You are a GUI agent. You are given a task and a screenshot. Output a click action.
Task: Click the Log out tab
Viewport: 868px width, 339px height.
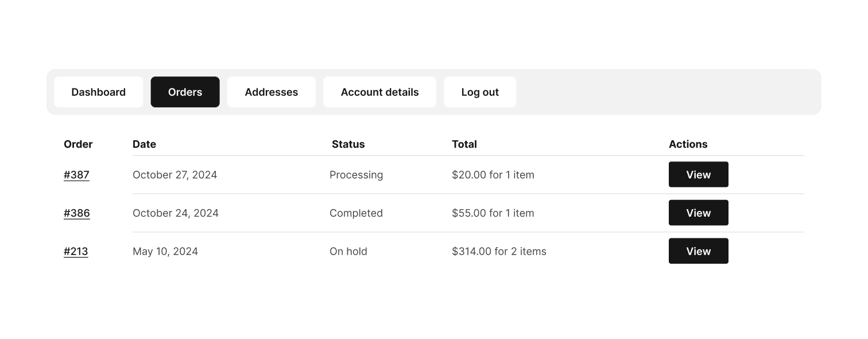tap(480, 92)
